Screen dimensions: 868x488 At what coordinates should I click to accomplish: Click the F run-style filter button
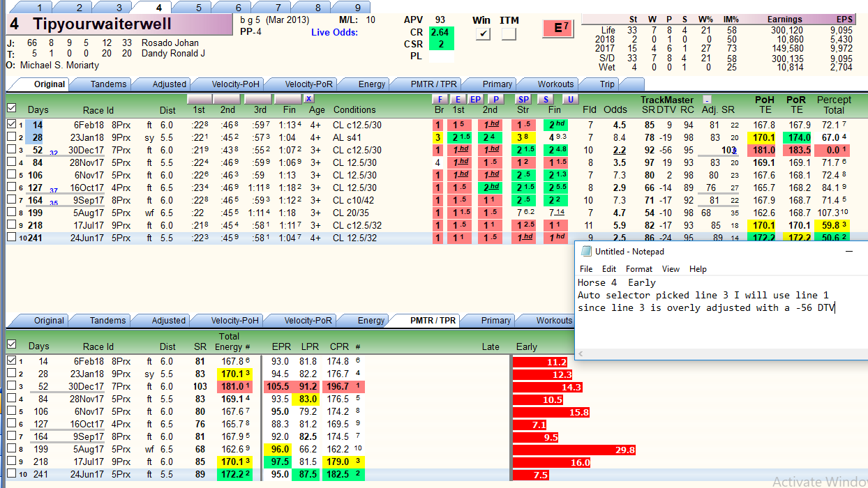(x=440, y=100)
